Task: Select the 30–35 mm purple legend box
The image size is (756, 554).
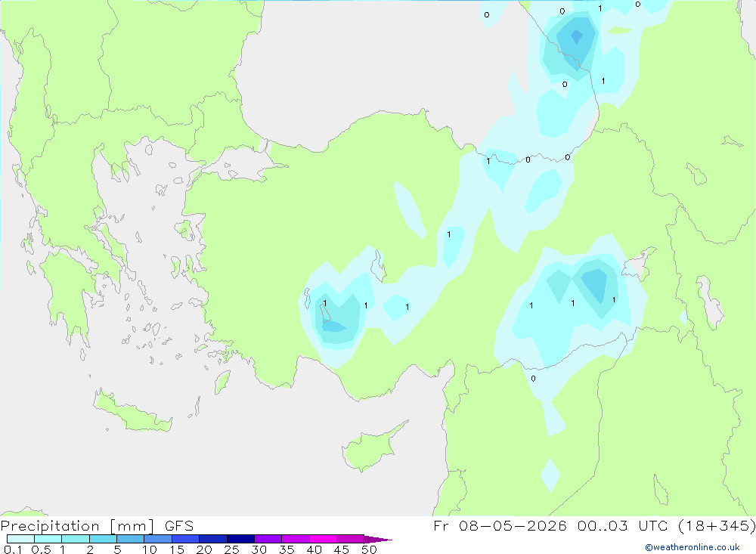Action: point(268,539)
